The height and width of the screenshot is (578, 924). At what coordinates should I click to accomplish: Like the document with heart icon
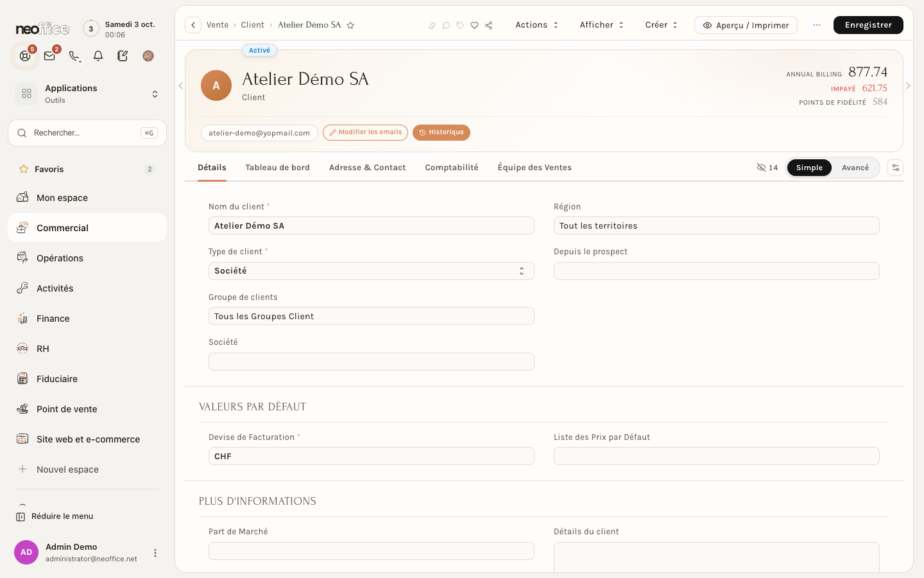(474, 26)
